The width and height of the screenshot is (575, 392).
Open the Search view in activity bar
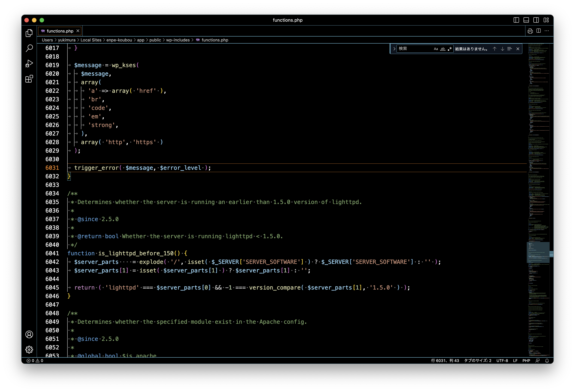point(29,48)
